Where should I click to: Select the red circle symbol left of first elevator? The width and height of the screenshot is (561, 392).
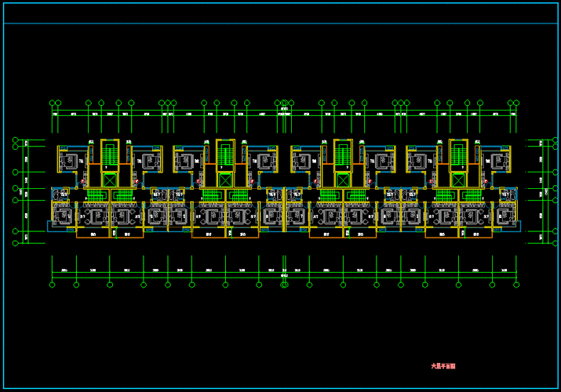coord(82,181)
